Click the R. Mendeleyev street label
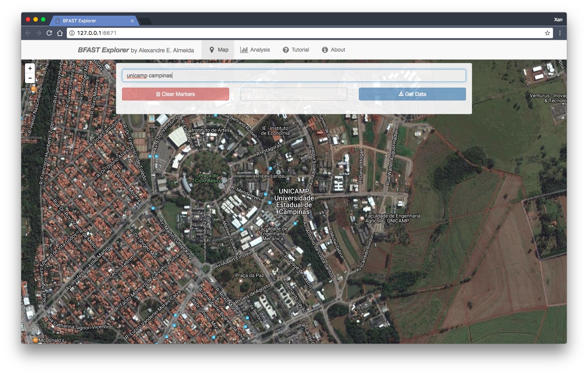Screen dimensions: 588x374 246,193
